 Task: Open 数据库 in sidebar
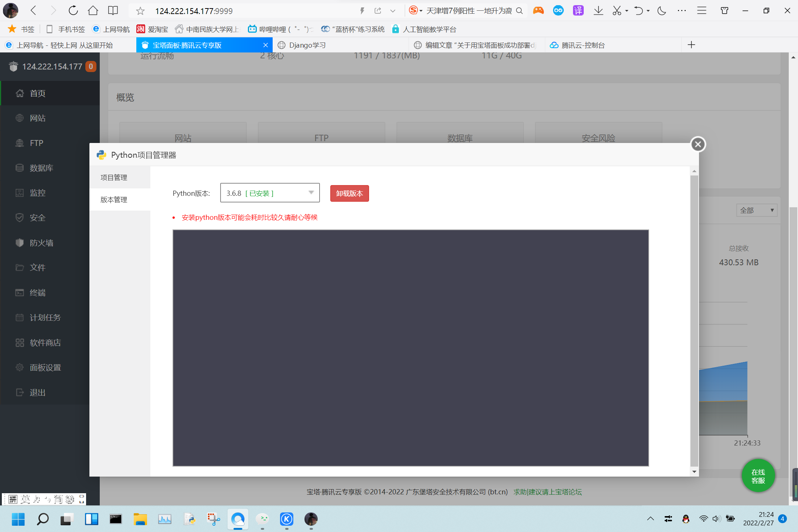tap(45, 168)
